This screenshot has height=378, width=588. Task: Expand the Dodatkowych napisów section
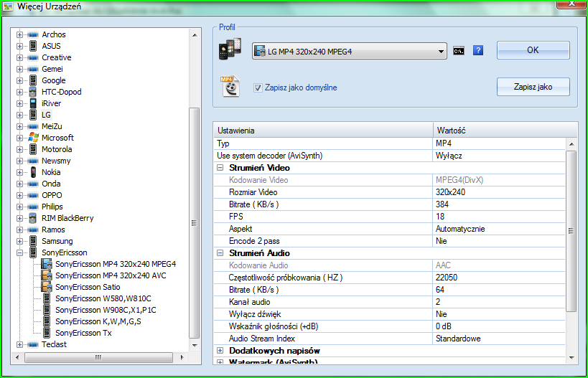click(220, 351)
